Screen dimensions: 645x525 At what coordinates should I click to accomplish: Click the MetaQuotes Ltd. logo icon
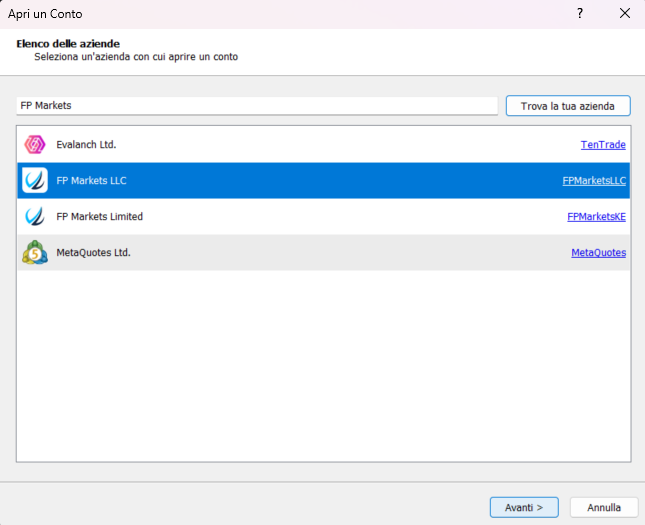point(35,253)
